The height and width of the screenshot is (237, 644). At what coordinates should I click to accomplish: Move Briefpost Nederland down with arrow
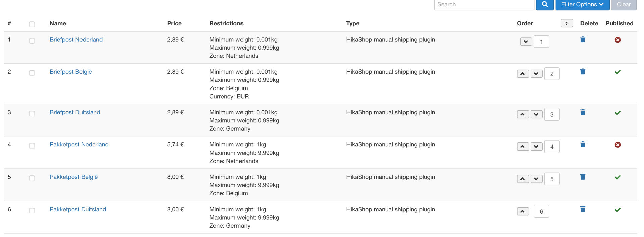click(x=526, y=42)
